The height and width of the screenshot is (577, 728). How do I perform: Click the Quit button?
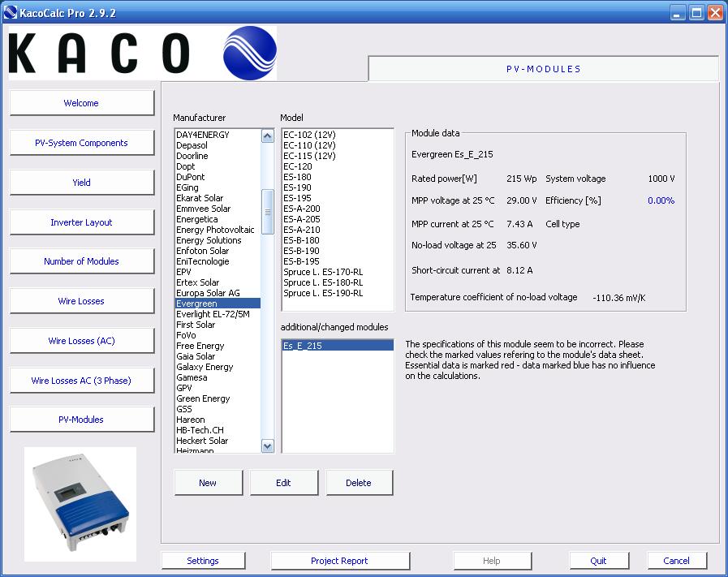(x=598, y=561)
